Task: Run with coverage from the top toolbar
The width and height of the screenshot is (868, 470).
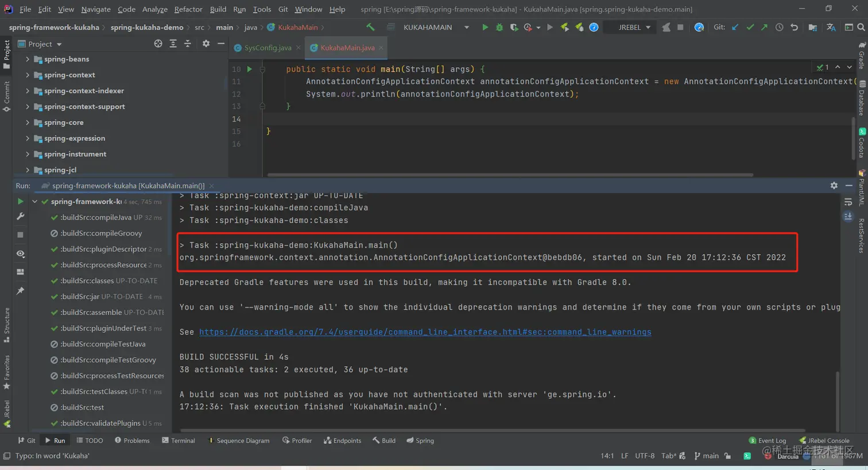Action: coord(514,27)
